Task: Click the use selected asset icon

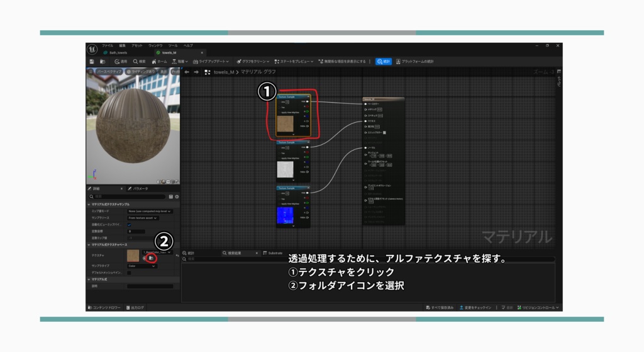Action: pos(145,258)
